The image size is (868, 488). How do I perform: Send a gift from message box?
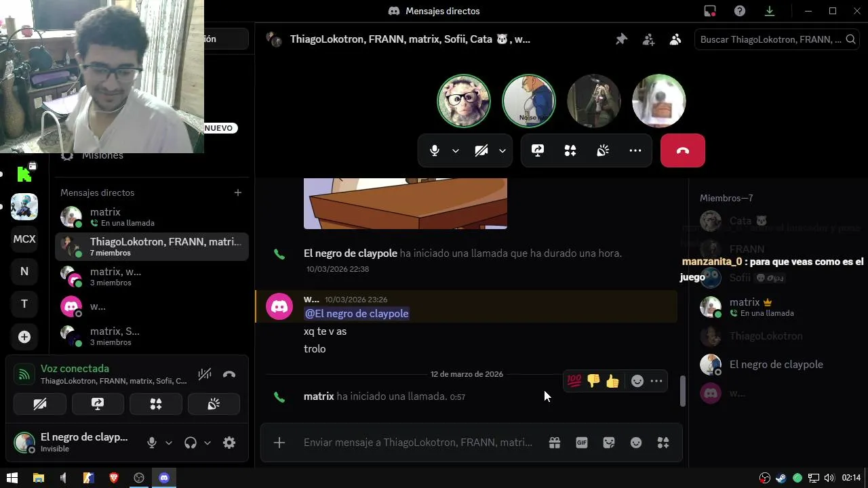pyautogui.click(x=555, y=443)
